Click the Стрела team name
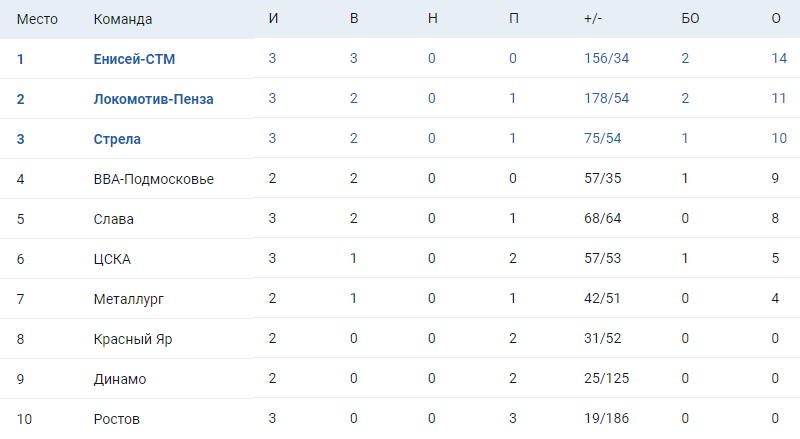The image size is (800, 439). coord(117,139)
